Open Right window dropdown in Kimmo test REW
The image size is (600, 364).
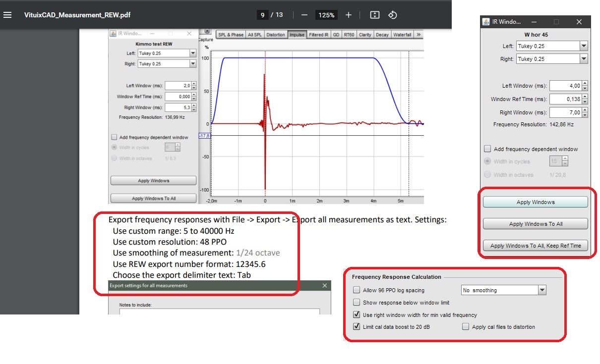coord(167,64)
